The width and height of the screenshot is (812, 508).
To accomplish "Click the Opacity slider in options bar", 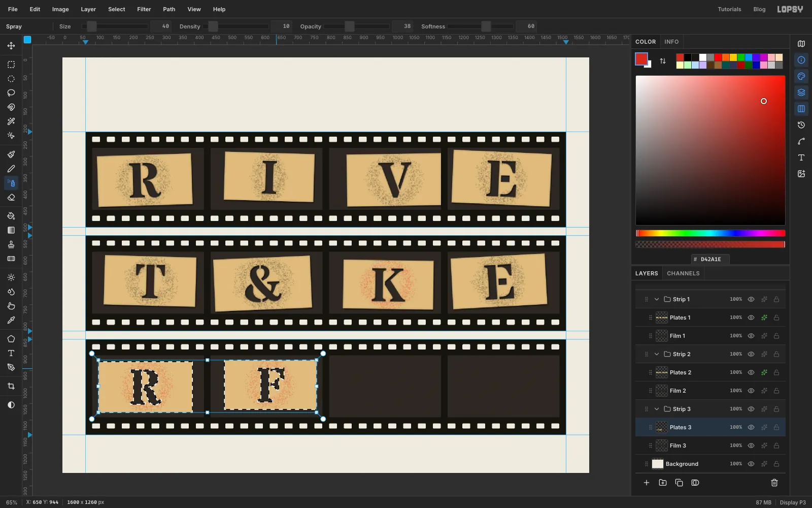I will point(357,26).
